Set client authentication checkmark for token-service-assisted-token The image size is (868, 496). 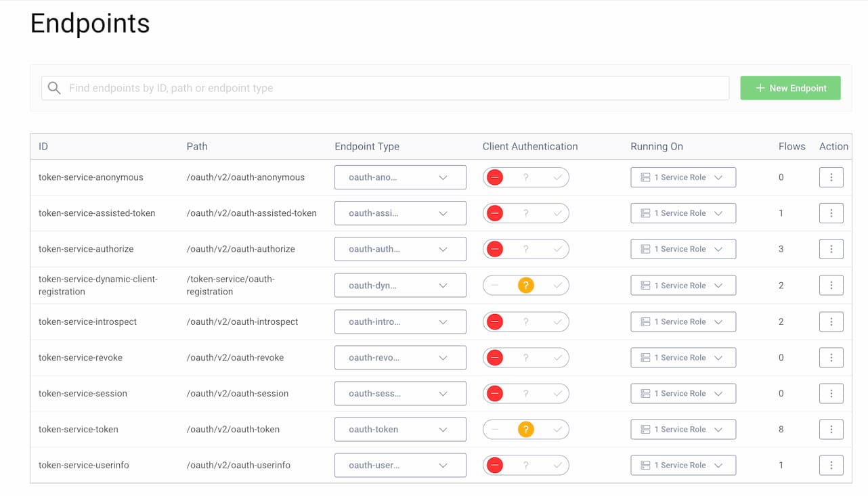click(x=557, y=212)
